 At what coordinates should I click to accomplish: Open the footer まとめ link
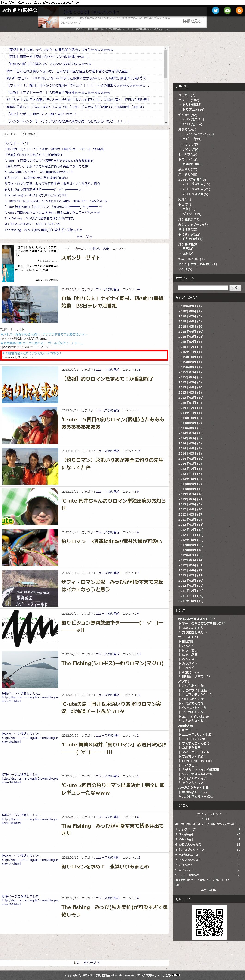pos(167,975)
